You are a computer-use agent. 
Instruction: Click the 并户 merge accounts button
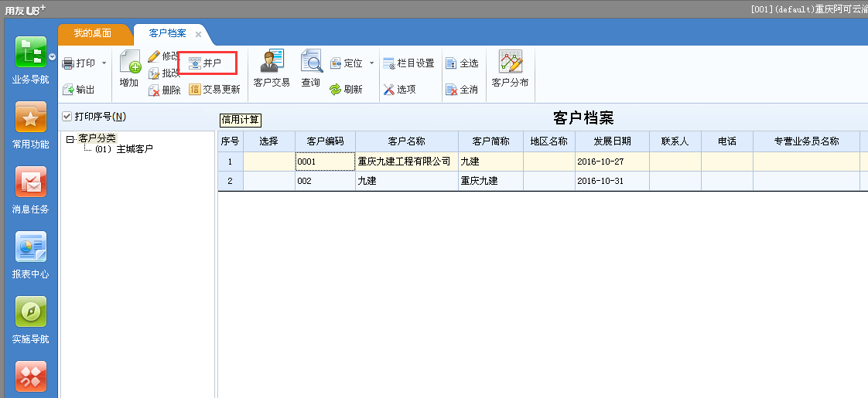(205, 63)
